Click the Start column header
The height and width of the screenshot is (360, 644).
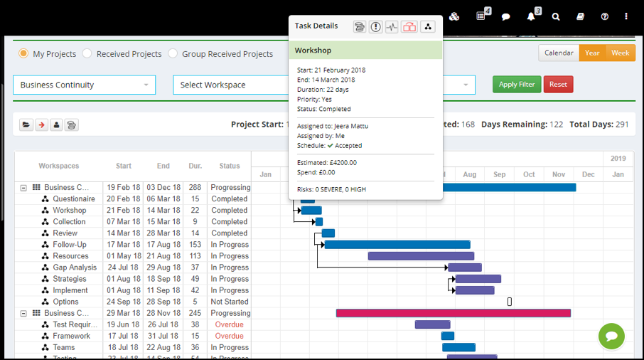[123, 166]
